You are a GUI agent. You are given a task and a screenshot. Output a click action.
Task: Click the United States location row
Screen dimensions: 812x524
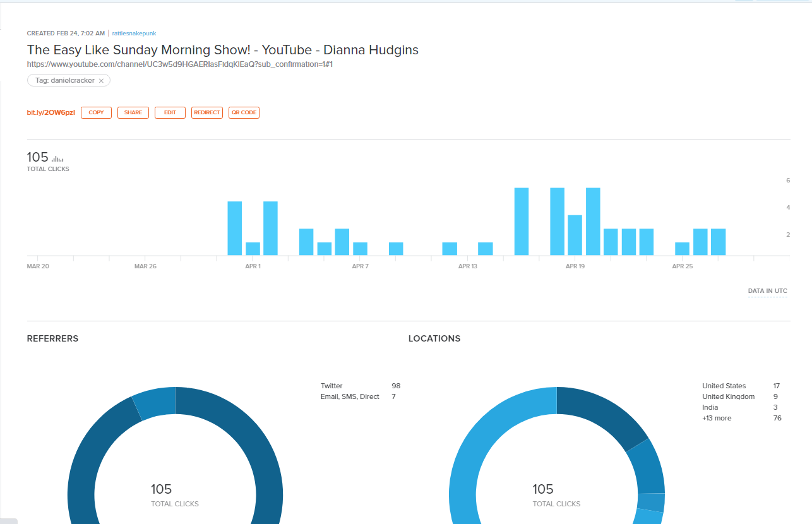point(742,386)
